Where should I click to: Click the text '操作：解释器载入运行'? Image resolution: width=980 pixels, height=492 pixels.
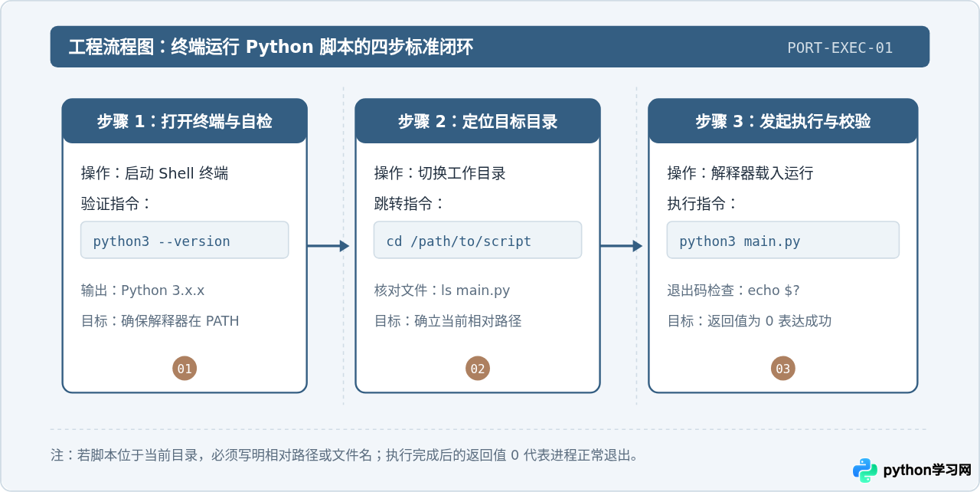click(740, 173)
